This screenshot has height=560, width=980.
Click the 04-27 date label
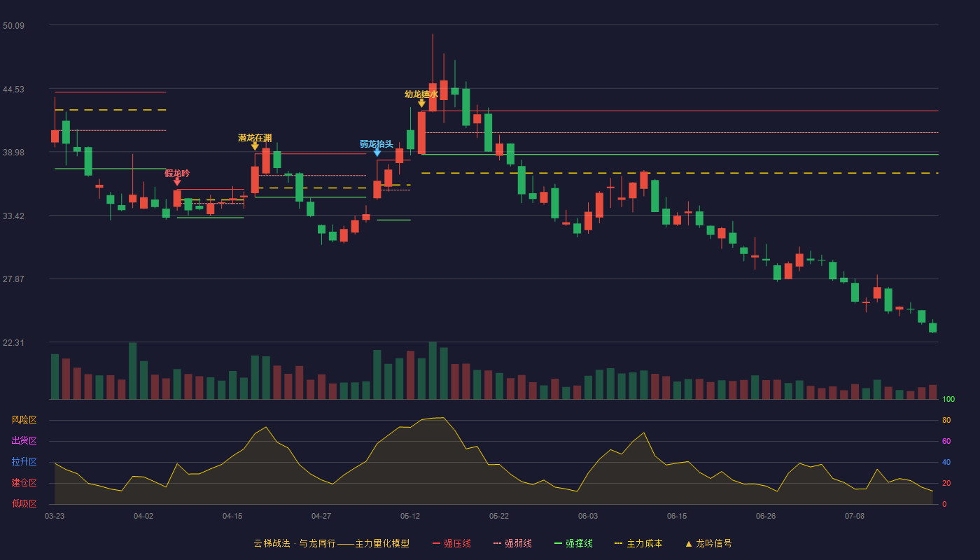pyautogui.click(x=321, y=516)
